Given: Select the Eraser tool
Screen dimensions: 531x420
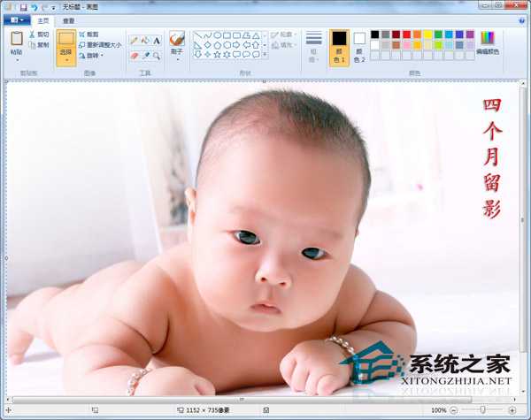Looking at the screenshot, I should tap(135, 56).
